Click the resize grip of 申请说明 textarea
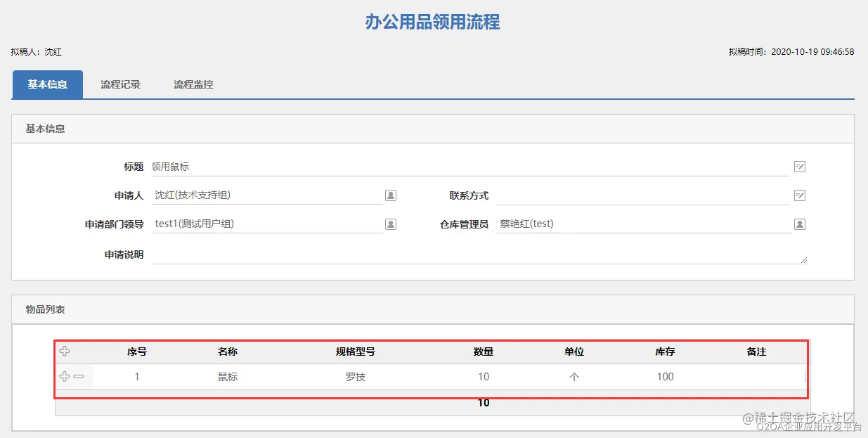The image size is (868, 438). (803, 259)
